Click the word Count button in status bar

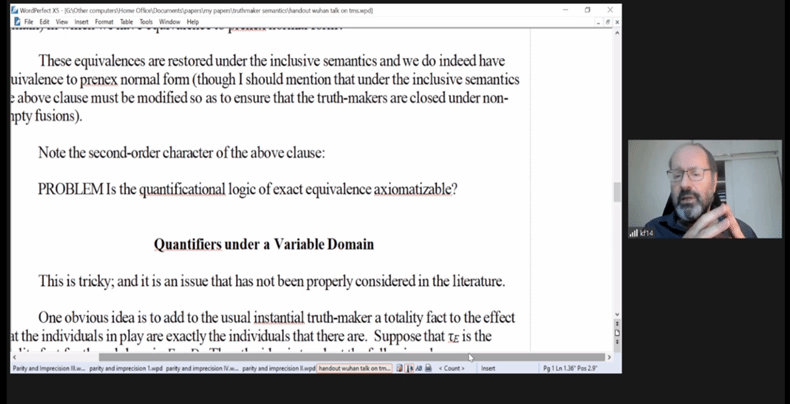coord(452,368)
